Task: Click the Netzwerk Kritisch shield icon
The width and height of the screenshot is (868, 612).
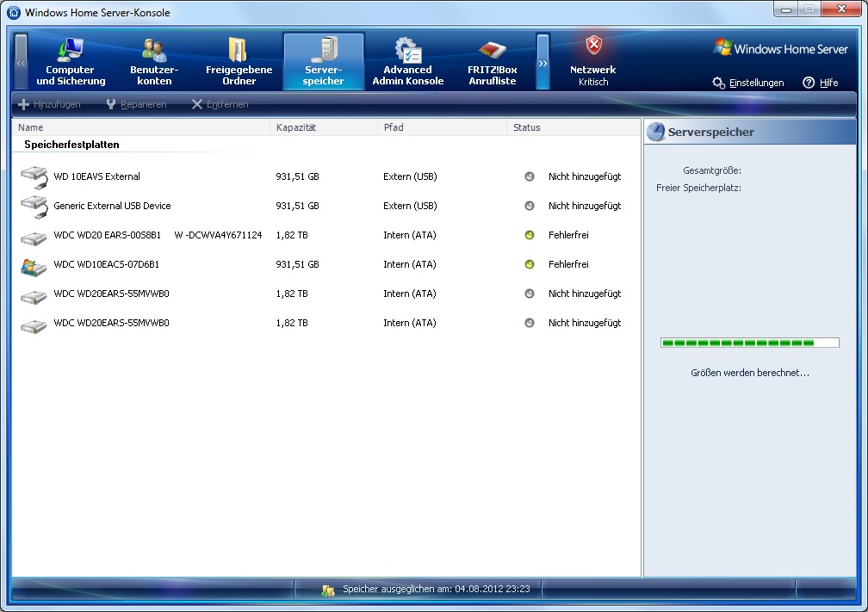Action: click(593, 46)
